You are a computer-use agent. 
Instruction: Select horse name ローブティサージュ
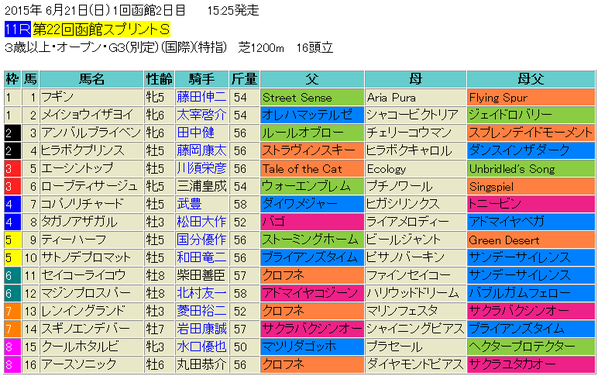(x=89, y=186)
